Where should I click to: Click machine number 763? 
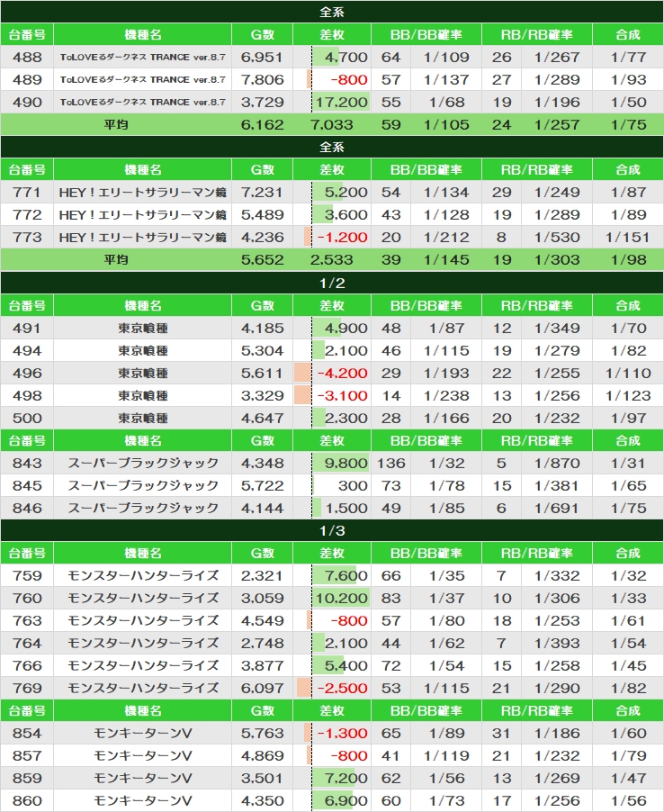click(27, 621)
